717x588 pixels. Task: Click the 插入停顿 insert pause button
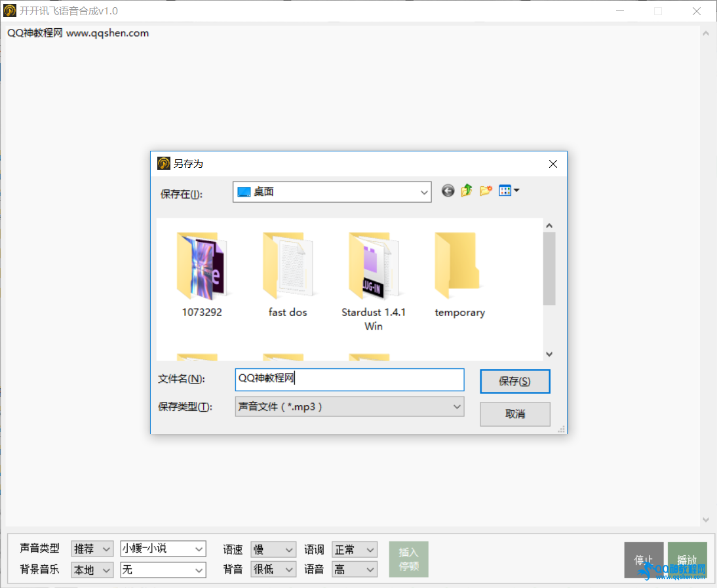pyautogui.click(x=409, y=559)
